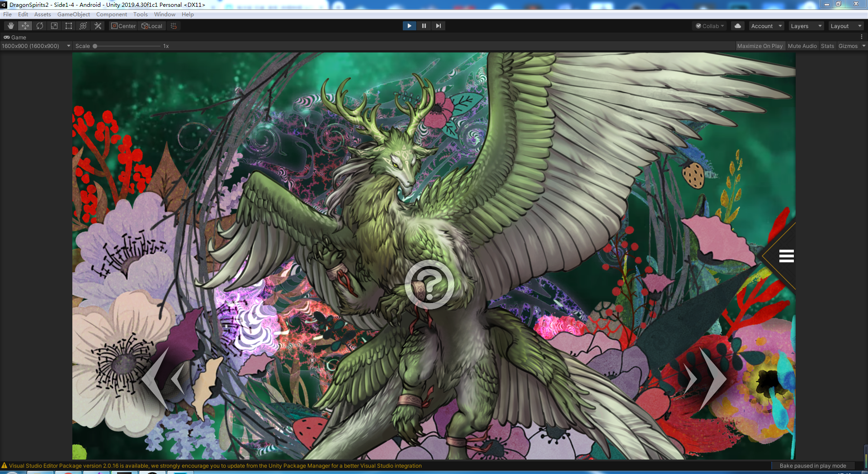868x474 pixels.
Task: Select the Hand tool in the toolbar
Action: 11,26
